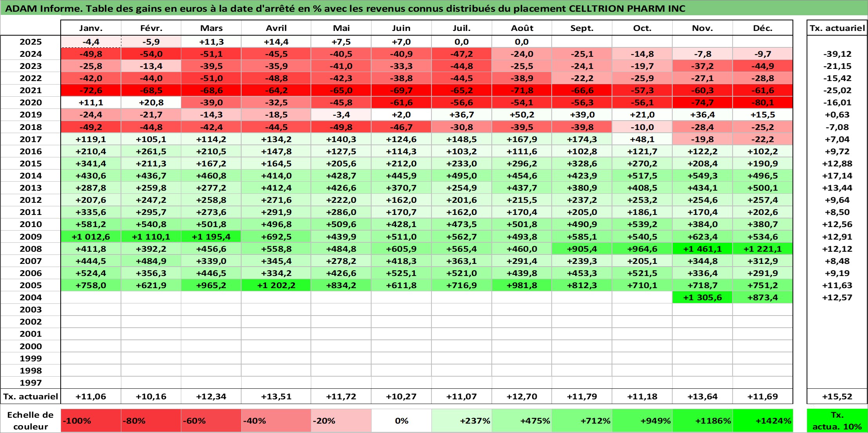Click the Déc. column header
Screen dimensions: 868x433
[x=763, y=28]
